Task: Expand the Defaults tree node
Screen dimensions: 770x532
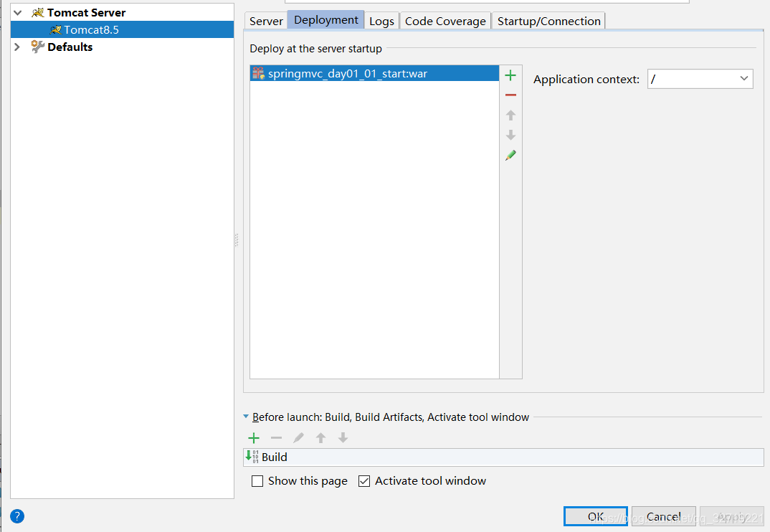Action: tap(18, 47)
